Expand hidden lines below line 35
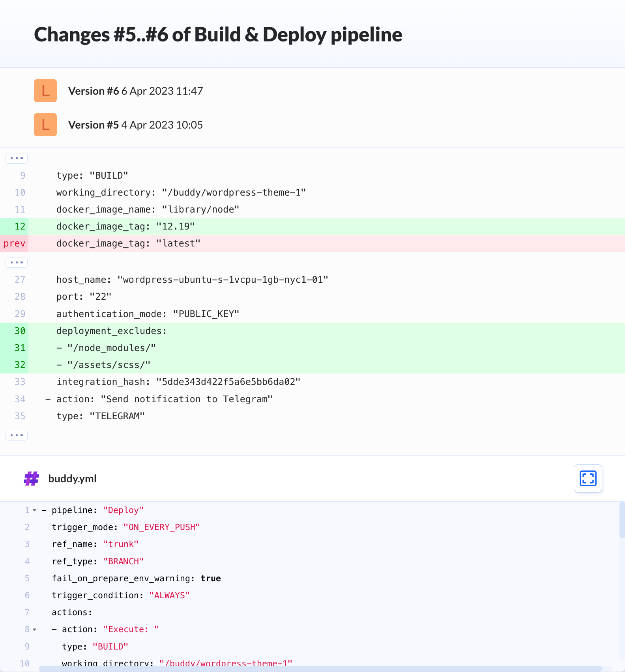 (17, 435)
